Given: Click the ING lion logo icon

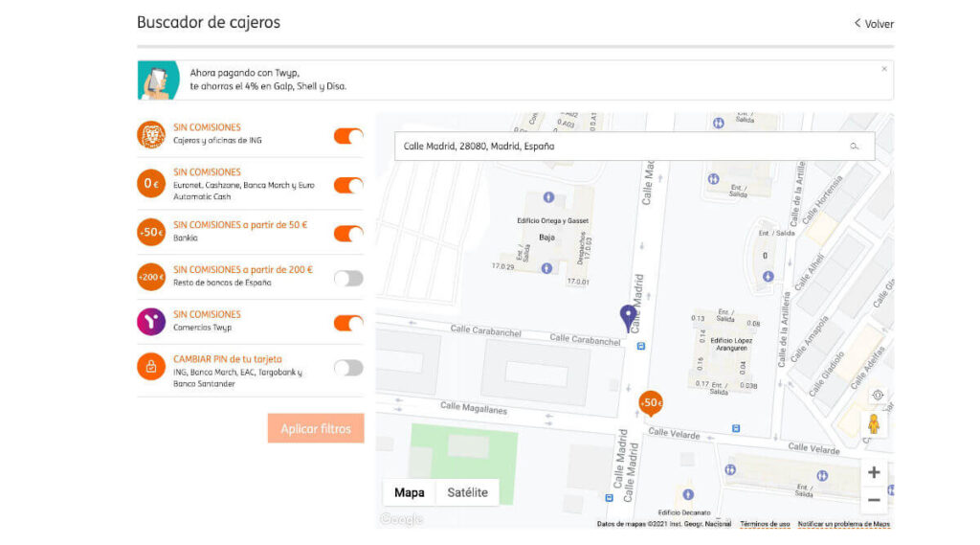Looking at the screenshot, I should click(151, 134).
